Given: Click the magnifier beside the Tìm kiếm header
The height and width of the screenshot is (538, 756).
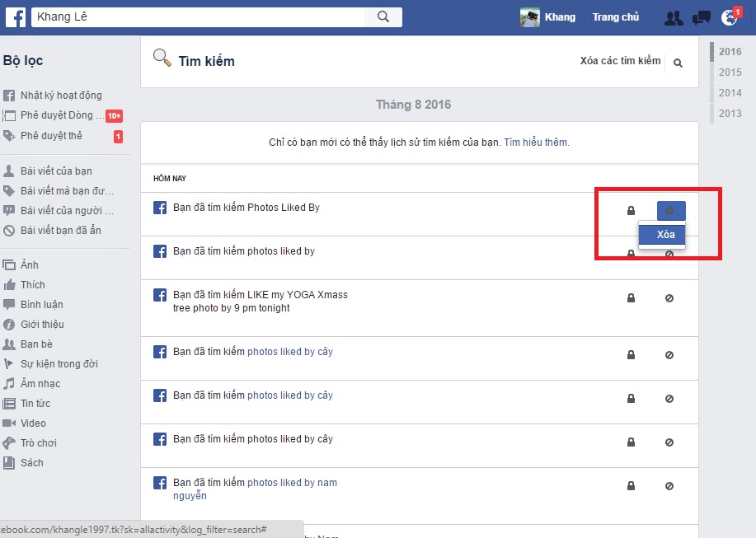Looking at the screenshot, I should 163,57.
